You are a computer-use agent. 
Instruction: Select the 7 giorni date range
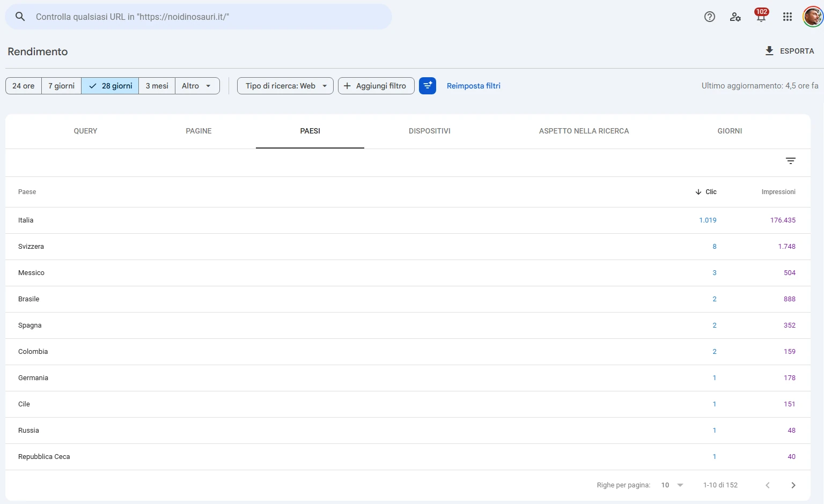click(x=62, y=86)
